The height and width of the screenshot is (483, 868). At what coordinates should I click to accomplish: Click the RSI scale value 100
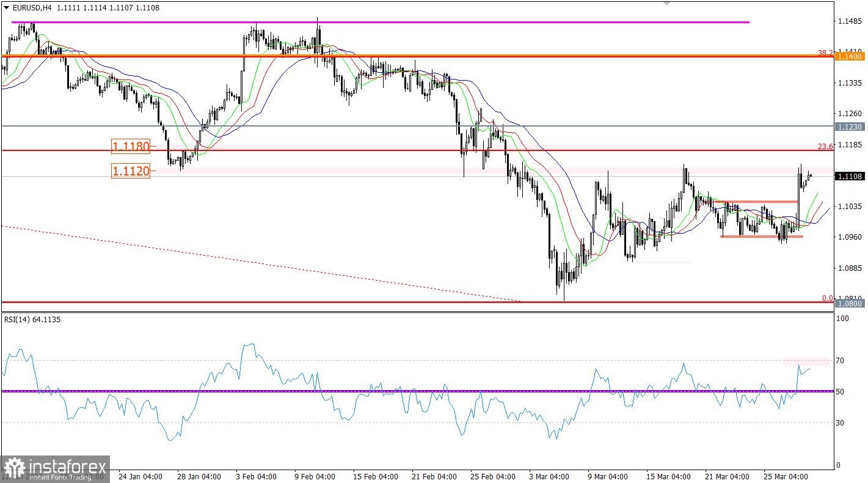click(842, 319)
